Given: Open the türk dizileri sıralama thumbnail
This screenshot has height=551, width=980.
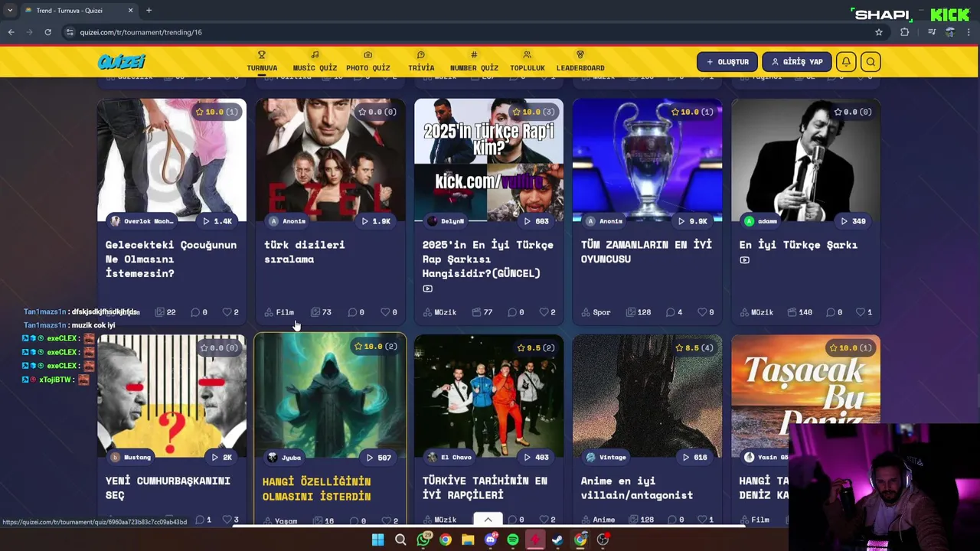Looking at the screenshot, I should [x=330, y=160].
